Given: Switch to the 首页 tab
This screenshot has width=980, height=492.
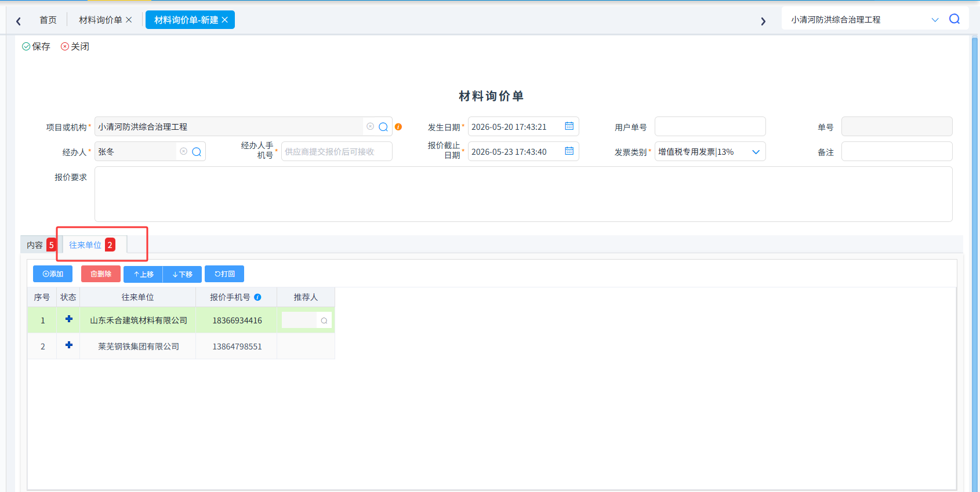Looking at the screenshot, I should coord(48,20).
